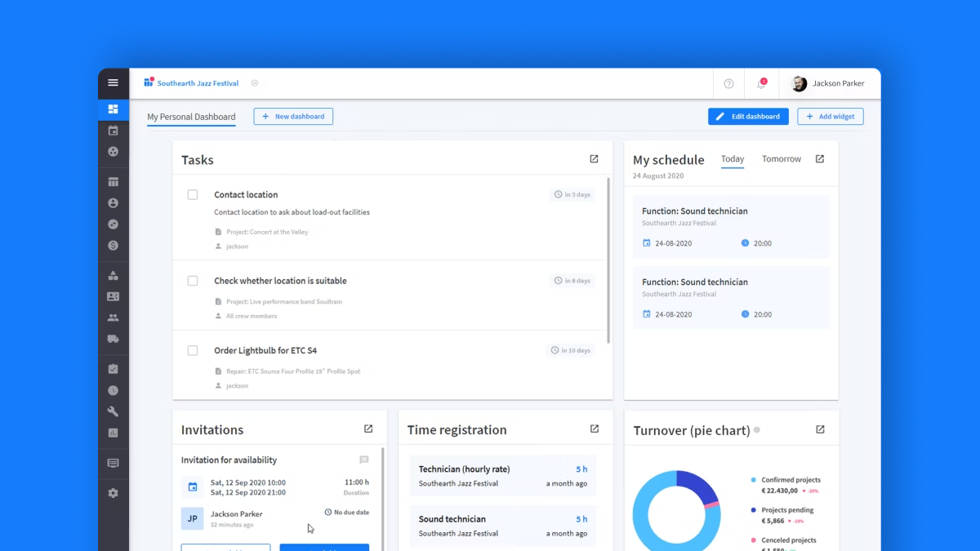Click 'Project: Concert at the Valley' text
980x551 pixels.
(267, 233)
